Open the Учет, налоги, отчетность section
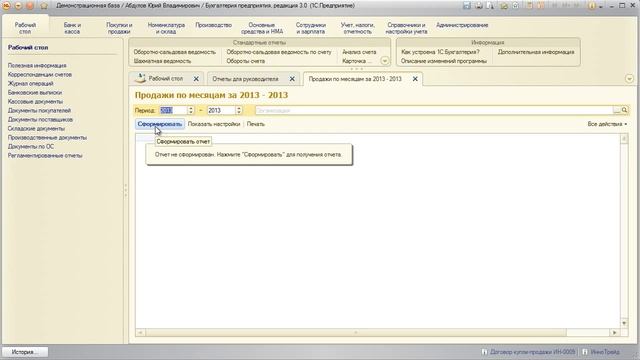The width and height of the screenshot is (640, 360). coord(358,28)
